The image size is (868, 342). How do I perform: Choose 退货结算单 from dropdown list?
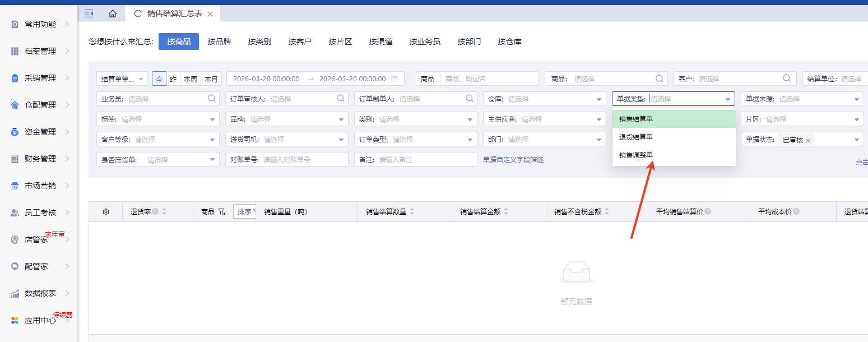tap(635, 137)
